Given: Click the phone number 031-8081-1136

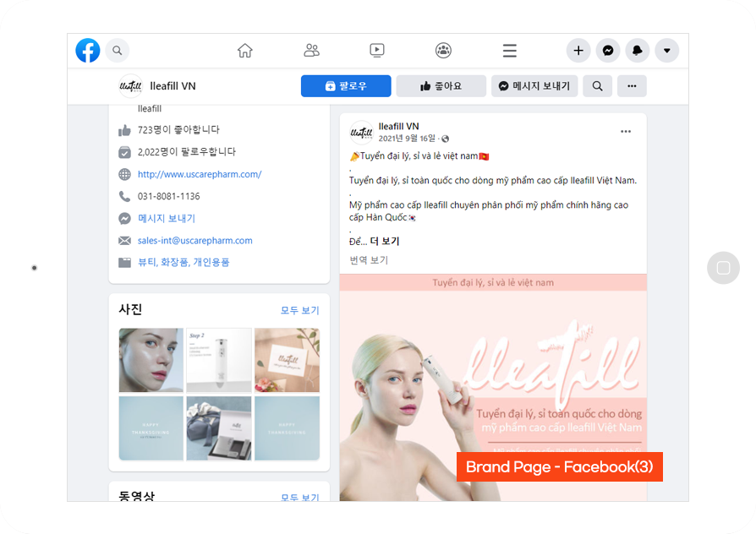Looking at the screenshot, I should [x=169, y=196].
